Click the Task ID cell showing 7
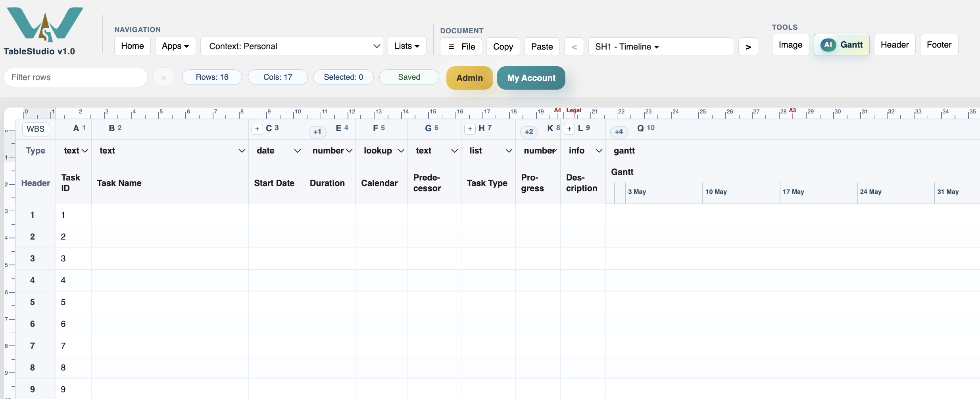This screenshot has height=399, width=980. (x=73, y=346)
